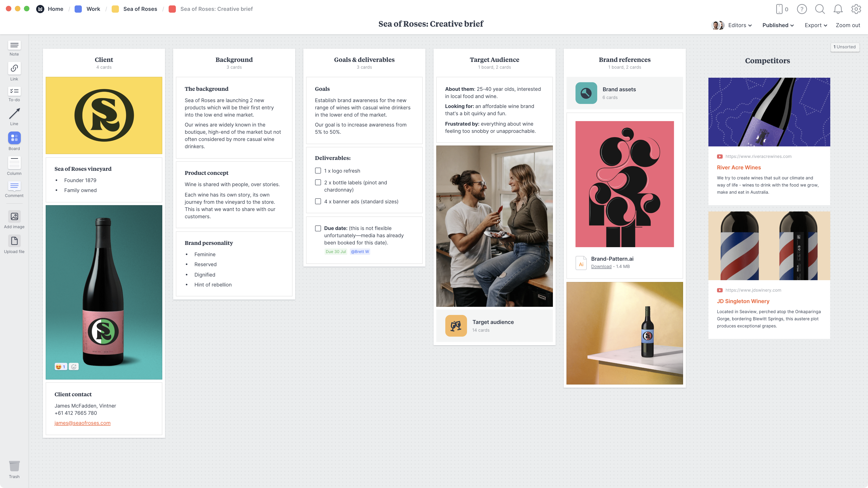Select the Column tool icon
868x488 pixels.
point(14,163)
